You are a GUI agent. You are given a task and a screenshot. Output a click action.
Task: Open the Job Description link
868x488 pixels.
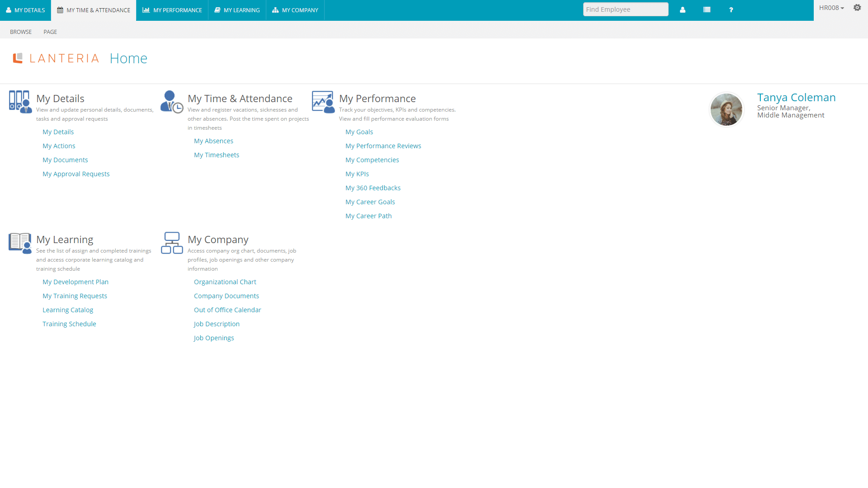(217, 324)
